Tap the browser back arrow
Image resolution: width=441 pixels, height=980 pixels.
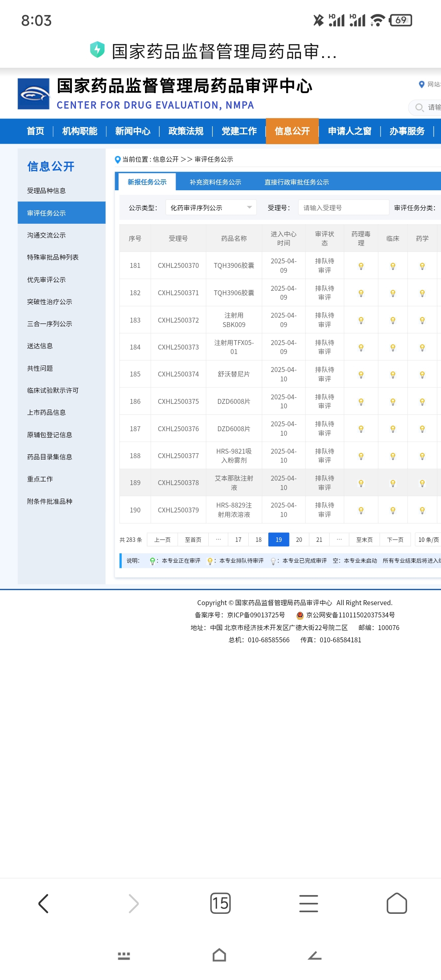point(43,903)
